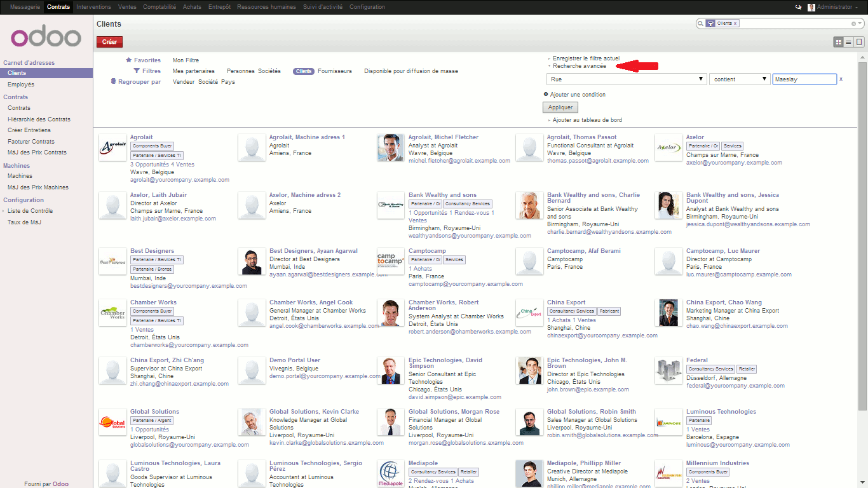Delete the Rue condition with the x

click(841, 79)
